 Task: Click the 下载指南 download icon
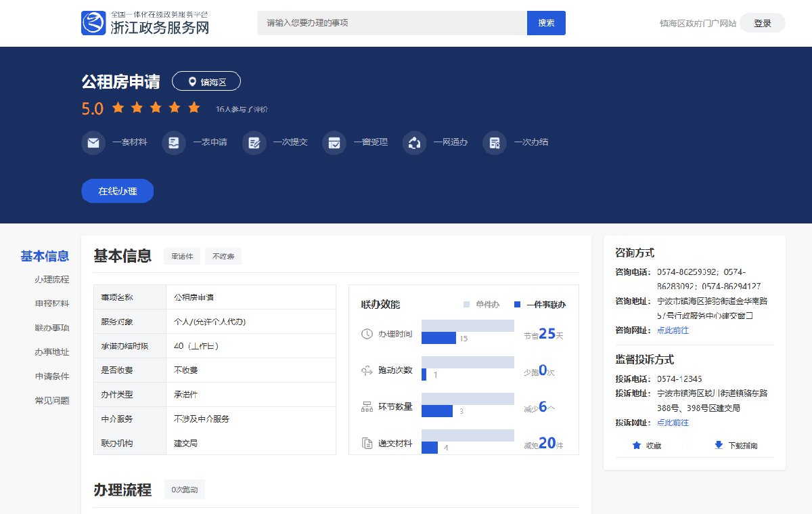[719, 446]
